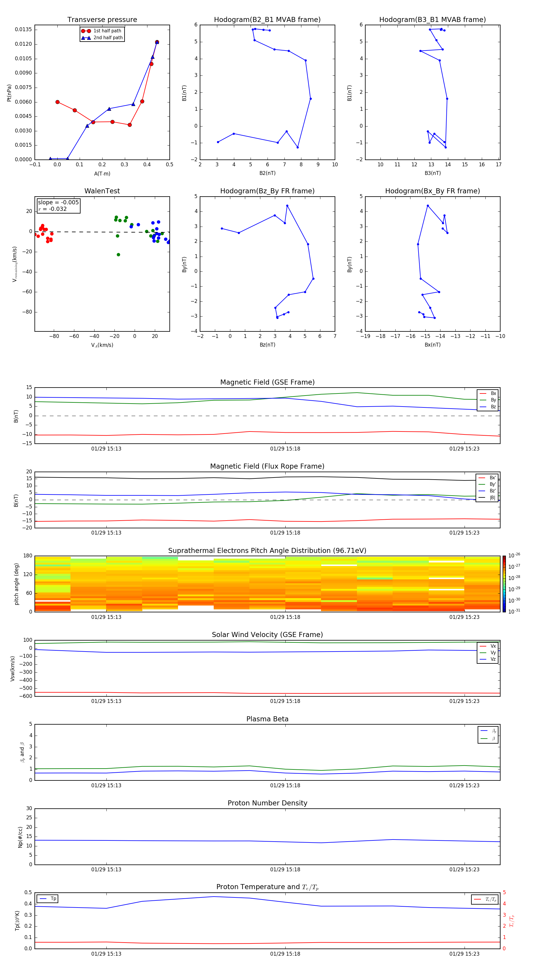
Task: Click '01/29 15:13' tick under Plasma Beta
Action: [106, 785]
